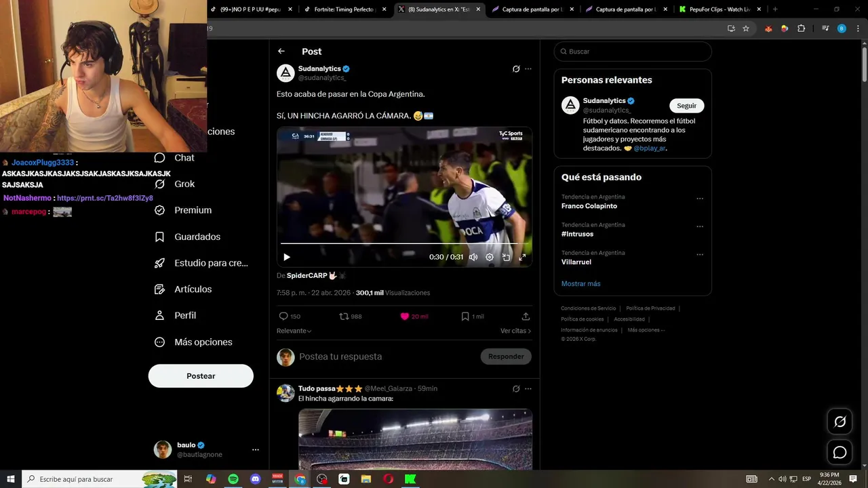Image resolution: width=868 pixels, height=488 pixels.
Task: Click Mostrar más in trends
Action: [x=580, y=283]
